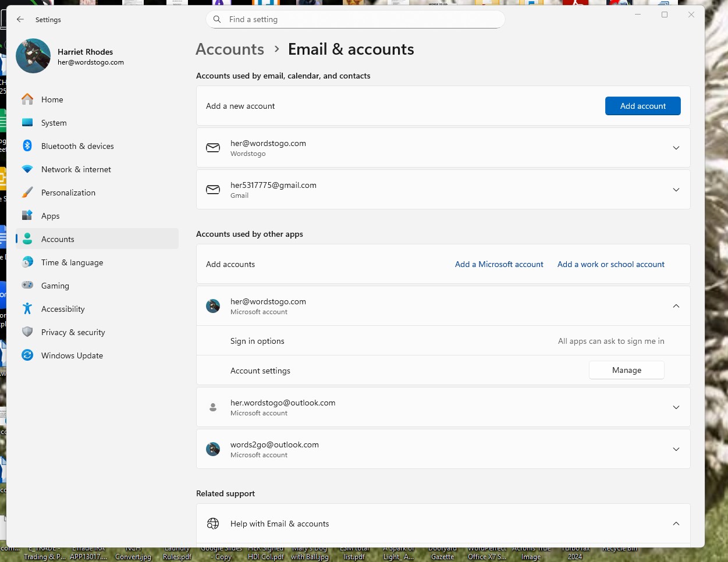Click the Home house icon
Viewport: 728px width, 562px height.
point(27,99)
